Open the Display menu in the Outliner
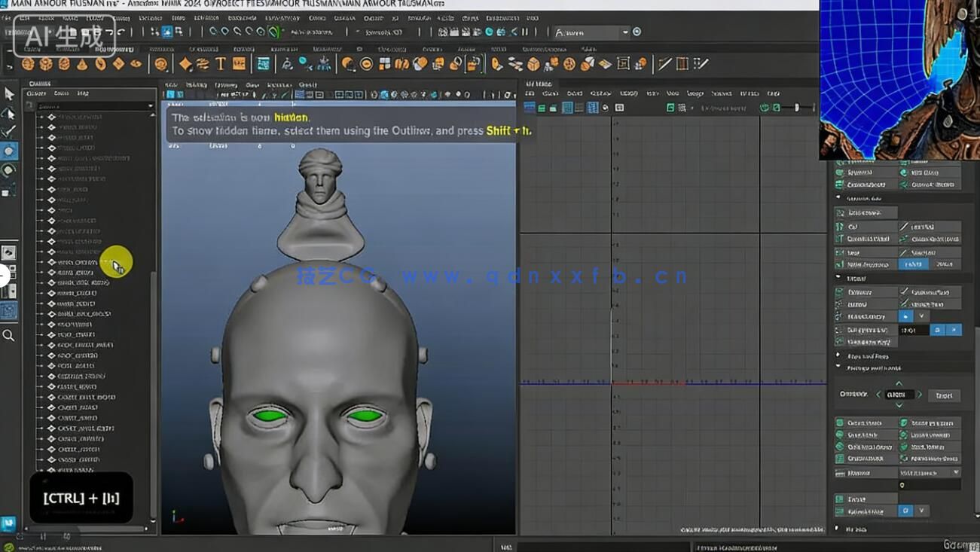980x552 pixels. pyautogui.click(x=35, y=93)
